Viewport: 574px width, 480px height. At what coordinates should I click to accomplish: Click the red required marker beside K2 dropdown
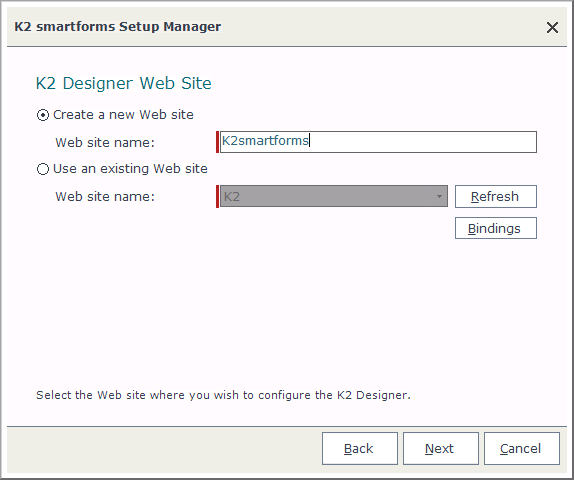pyautogui.click(x=217, y=196)
